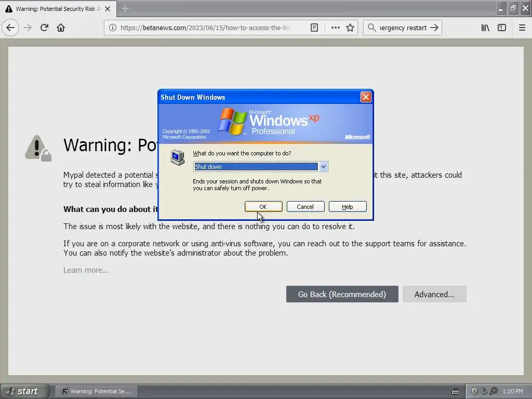Click Go Back (Recommended) button
This screenshot has width=532, height=399.
(342, 294)
